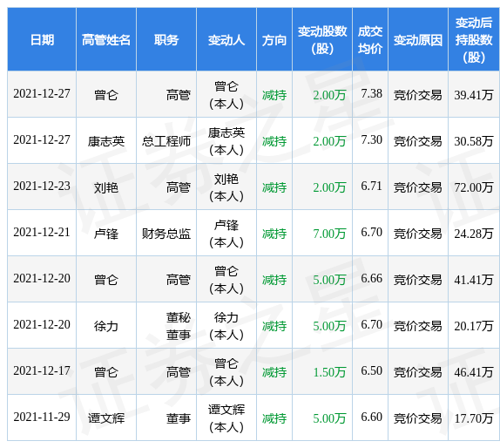This screenshot has width=500, height=448.
Task: Click the 变动原因 column header
Action: [418, 40]
